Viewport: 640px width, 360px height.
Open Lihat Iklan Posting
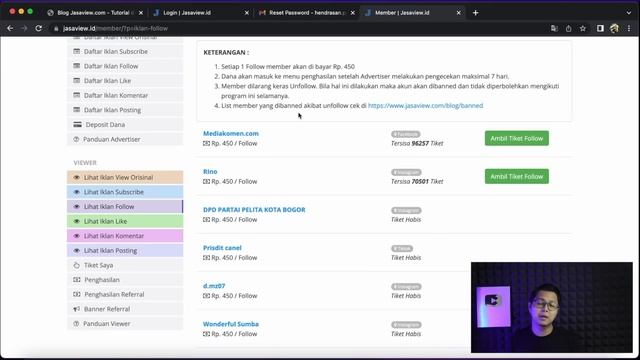pyautogui.click(x=125, y=251)
